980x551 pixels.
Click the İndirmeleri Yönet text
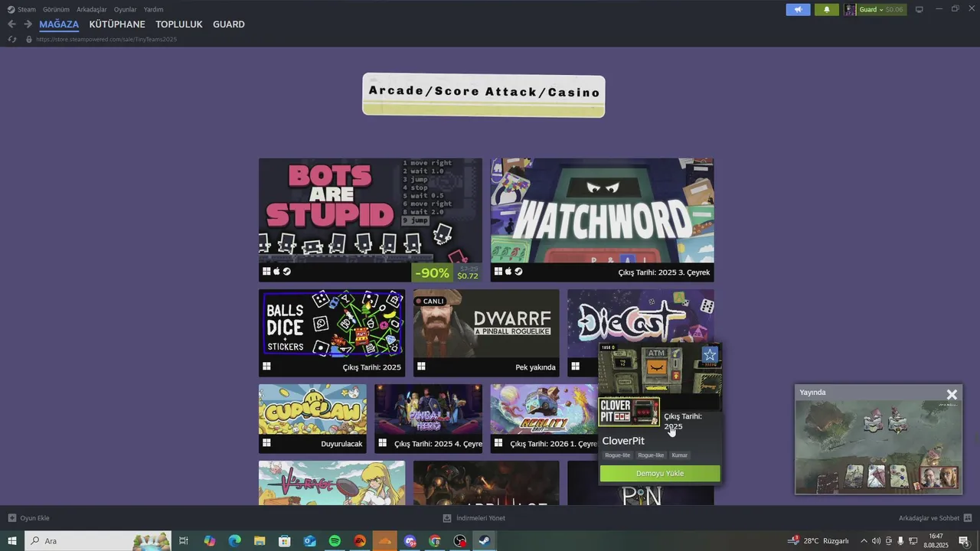(x=481, y=518)
